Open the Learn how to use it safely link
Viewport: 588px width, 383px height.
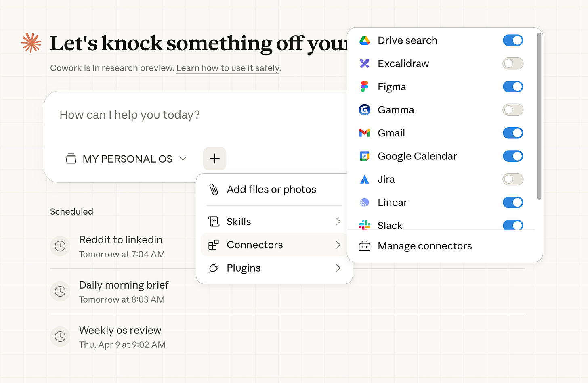point(228,68)
